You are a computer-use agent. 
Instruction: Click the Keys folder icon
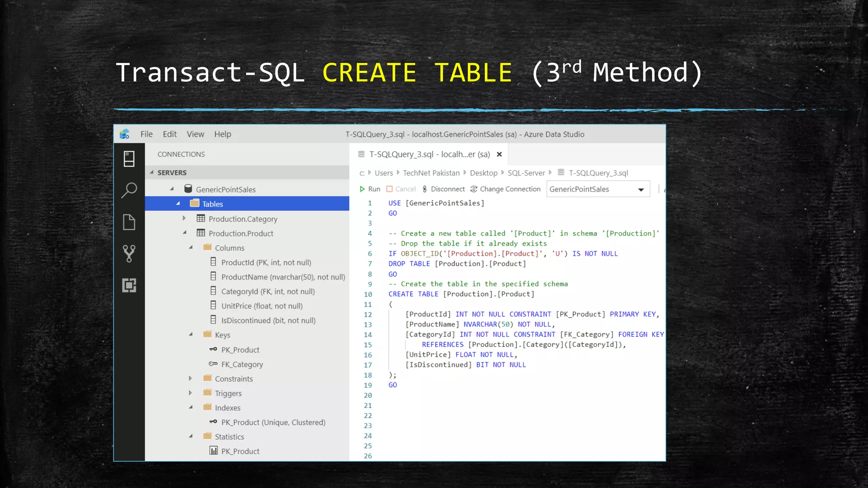(x=207, y=334)
